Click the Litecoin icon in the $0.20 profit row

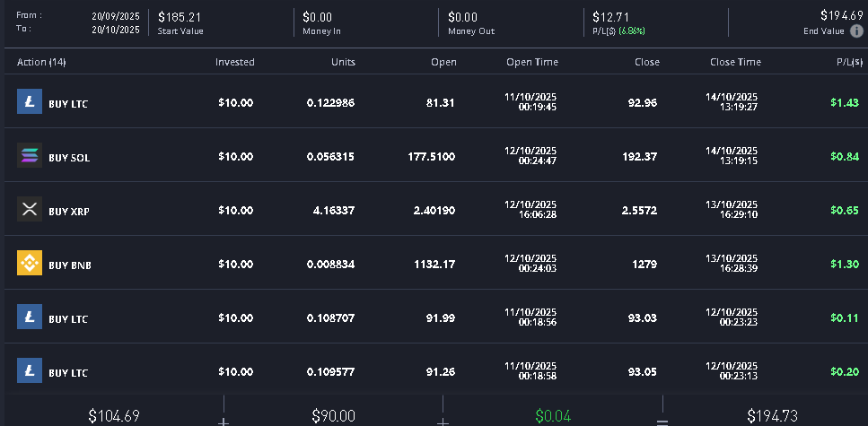coord(30,371)
